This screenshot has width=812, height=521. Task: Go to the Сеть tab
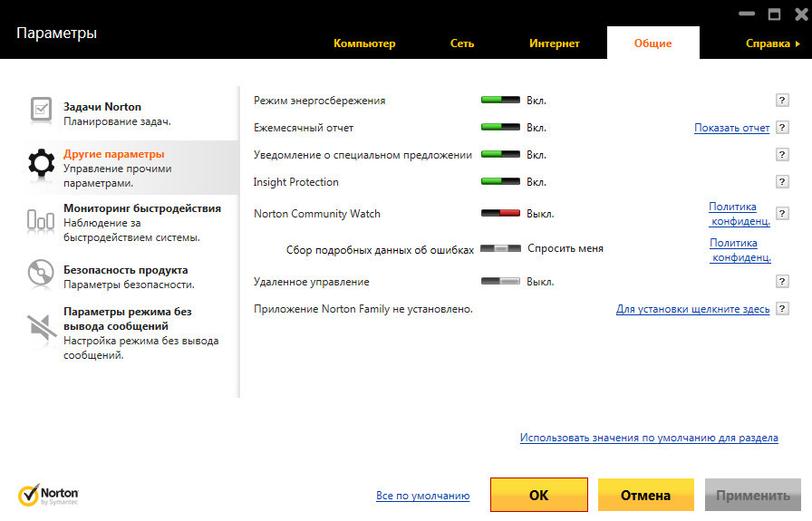(x=462, y=43)
